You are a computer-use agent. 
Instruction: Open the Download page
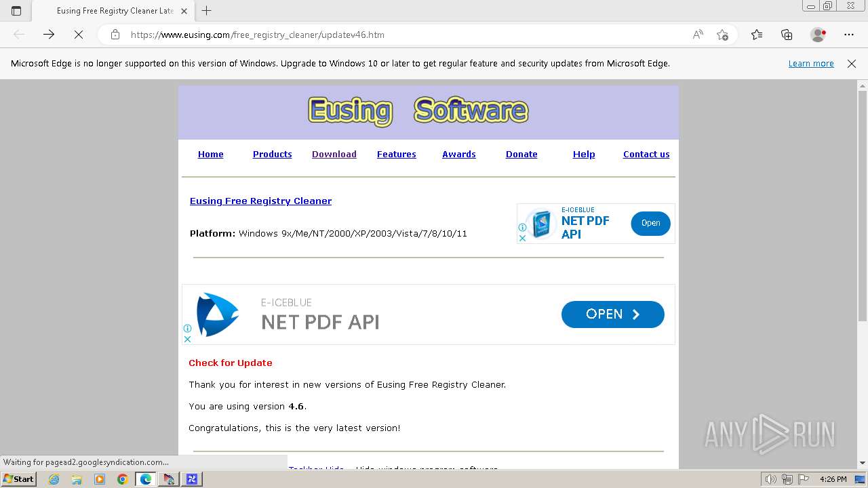coord(334,155)
